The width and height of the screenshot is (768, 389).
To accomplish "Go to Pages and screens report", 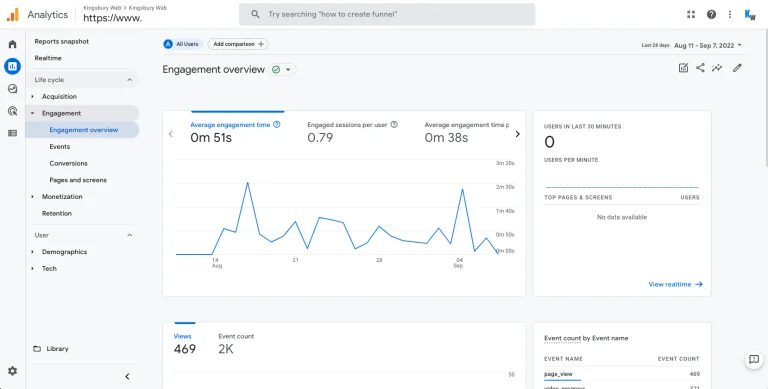I will coord(78,180).
